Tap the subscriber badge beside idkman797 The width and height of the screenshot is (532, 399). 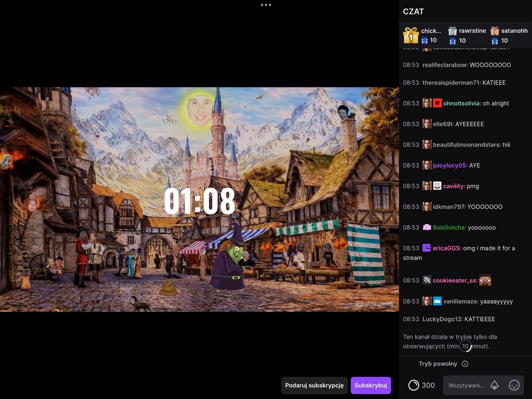(427, 207)
